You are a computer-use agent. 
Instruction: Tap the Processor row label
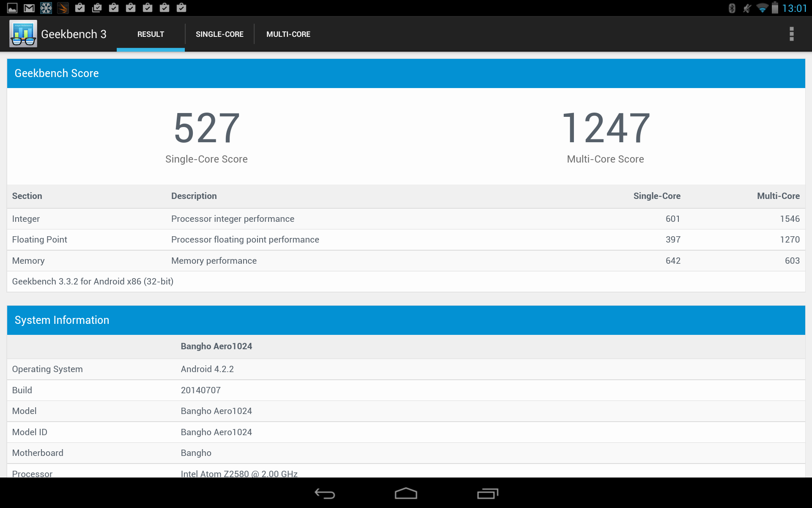coord(32,474)
